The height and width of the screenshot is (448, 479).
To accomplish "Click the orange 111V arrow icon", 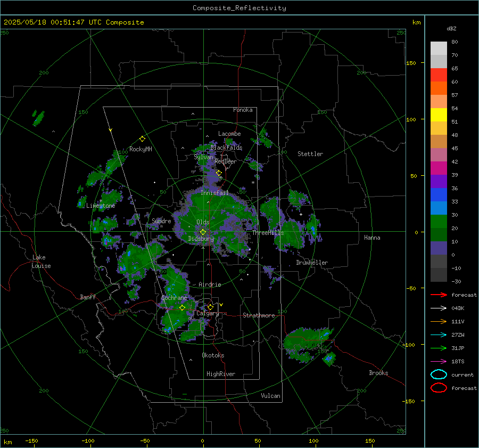I will (439, 321).
